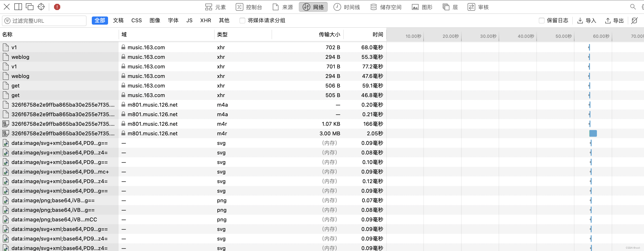Open the 图形 tab
Image resolution: width=644 pixels, height=251 pixels.
click(x=422, y=7)
